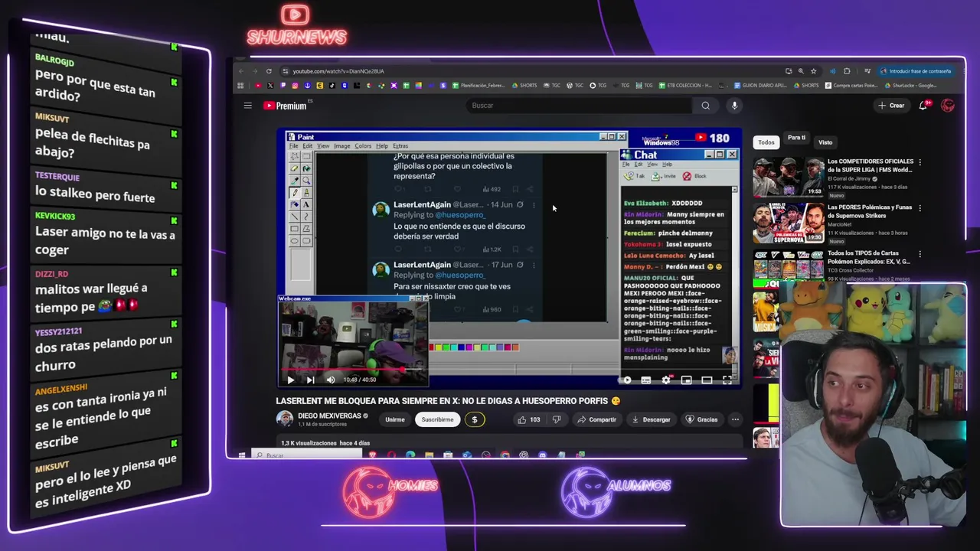Click the browser address bar URL

coord(338,71)
